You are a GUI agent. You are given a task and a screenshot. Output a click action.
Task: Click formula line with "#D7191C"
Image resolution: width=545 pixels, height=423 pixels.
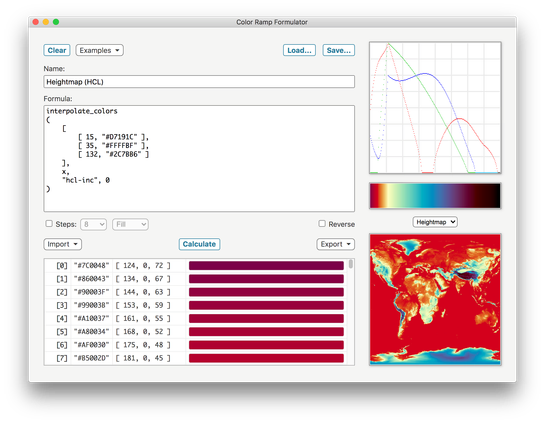click(x=114, y=137)
